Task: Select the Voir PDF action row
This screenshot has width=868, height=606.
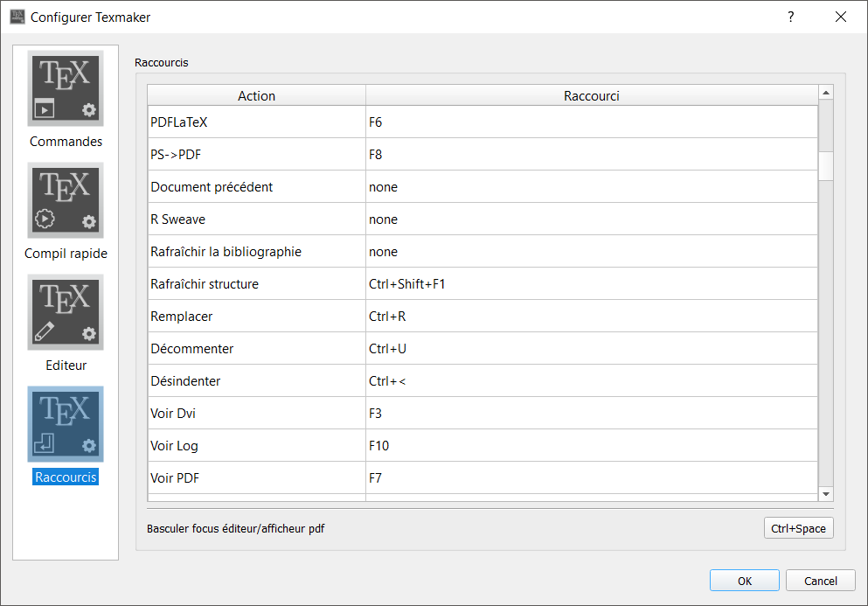Action: [x=256, y=478]
